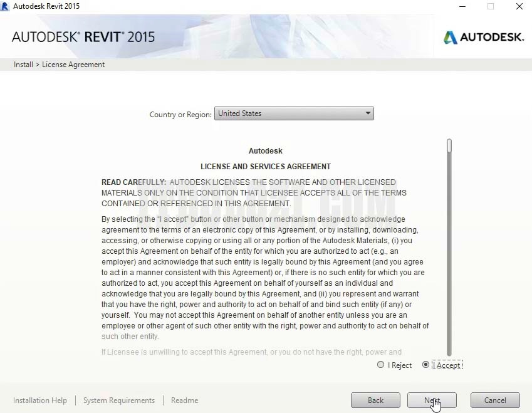Click the Install breadcrumb text

click(23, 65)
